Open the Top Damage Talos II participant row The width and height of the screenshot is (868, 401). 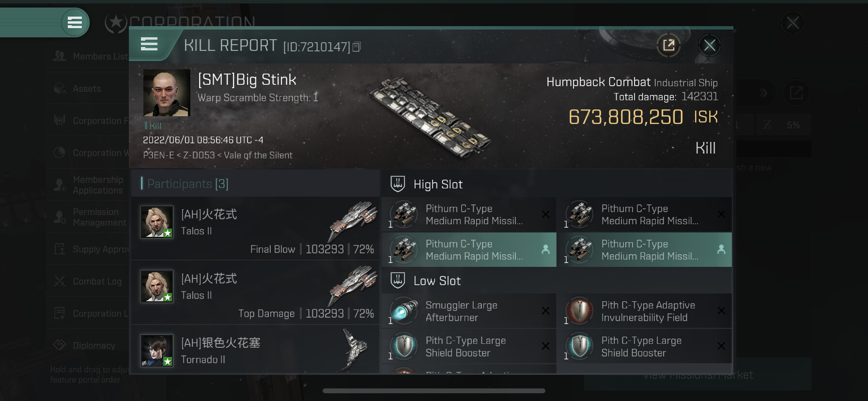[x=256, y=293]
